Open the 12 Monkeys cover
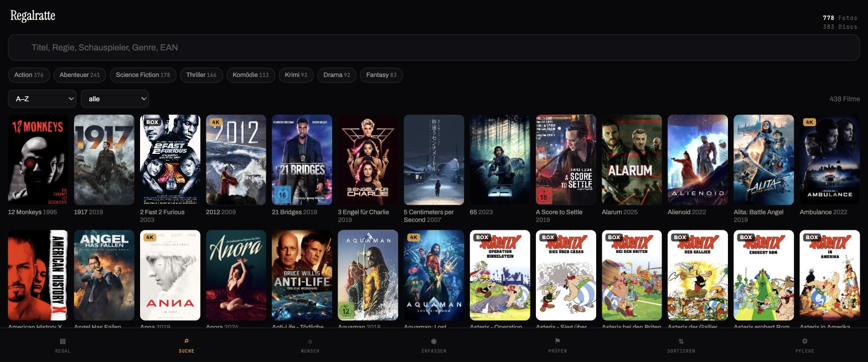Screen dimensions: 868x362 point(38,160)
